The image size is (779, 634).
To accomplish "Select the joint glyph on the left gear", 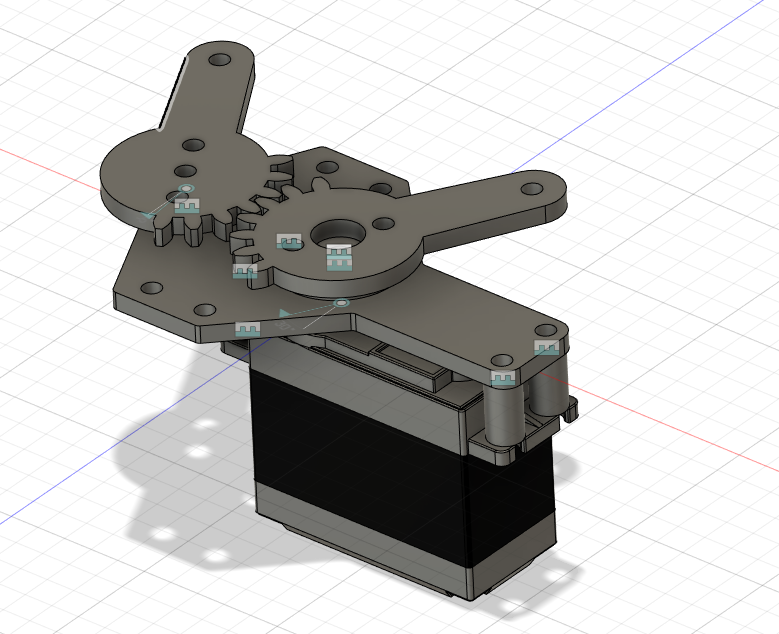I will click(187, 206).
